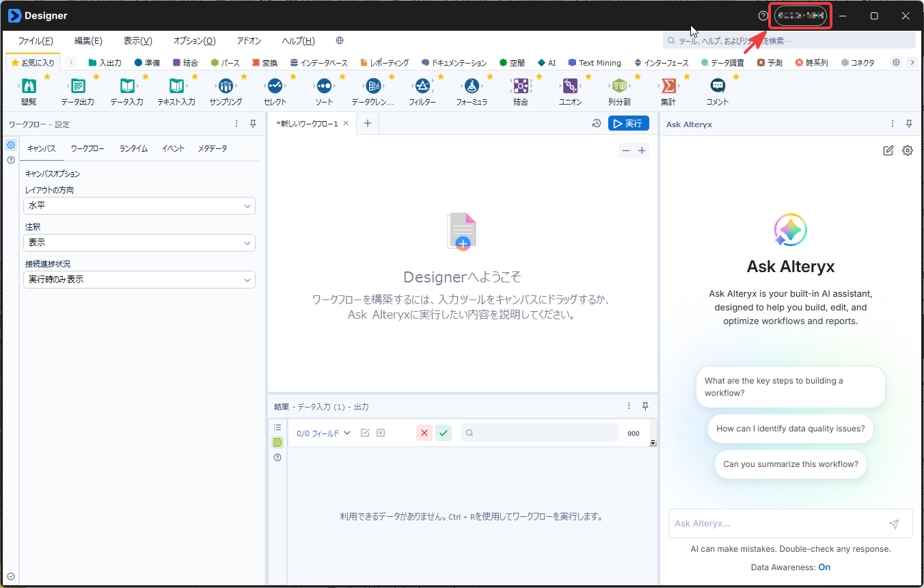Click the status check icon at bottom left
924x588 pixels.
point(11,576)
